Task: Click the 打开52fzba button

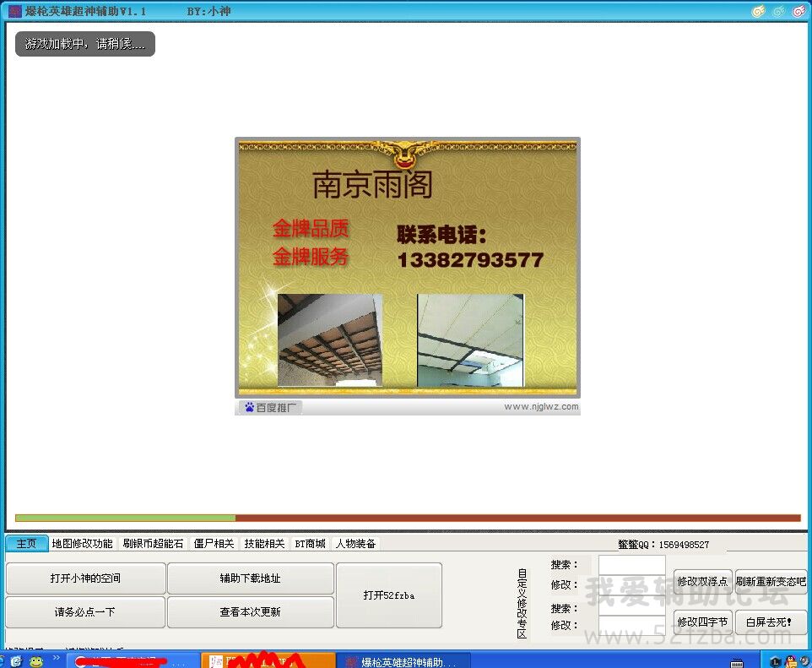Action: tap(388, 595)
